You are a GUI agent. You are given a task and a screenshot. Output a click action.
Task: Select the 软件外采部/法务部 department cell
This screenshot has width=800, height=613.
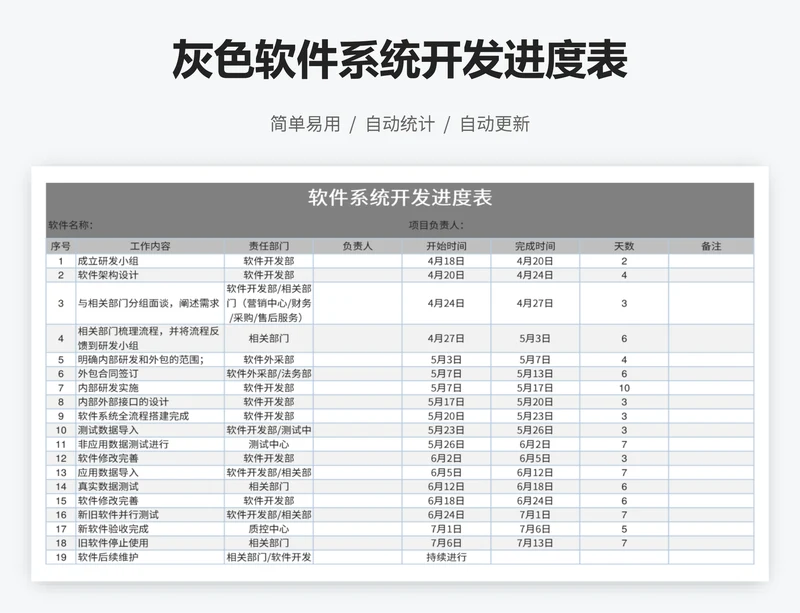tap(269, 374)
